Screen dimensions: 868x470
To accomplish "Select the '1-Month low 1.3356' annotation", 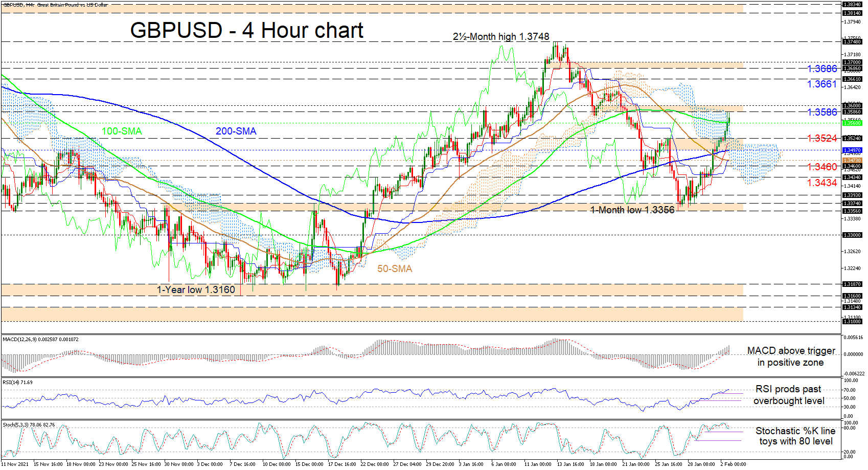I will [632, 210].
